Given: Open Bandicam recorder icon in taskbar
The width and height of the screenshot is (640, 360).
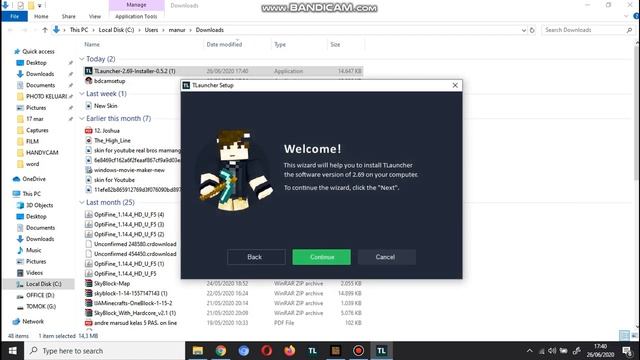Looking at the screenshot, I should tap(358, 351).
